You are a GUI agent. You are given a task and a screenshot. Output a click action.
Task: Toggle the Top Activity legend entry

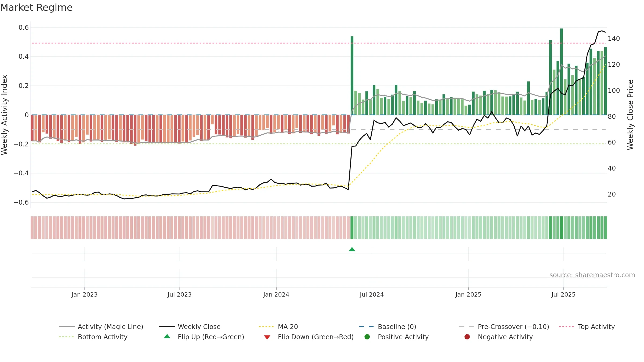tap(587, 327)
